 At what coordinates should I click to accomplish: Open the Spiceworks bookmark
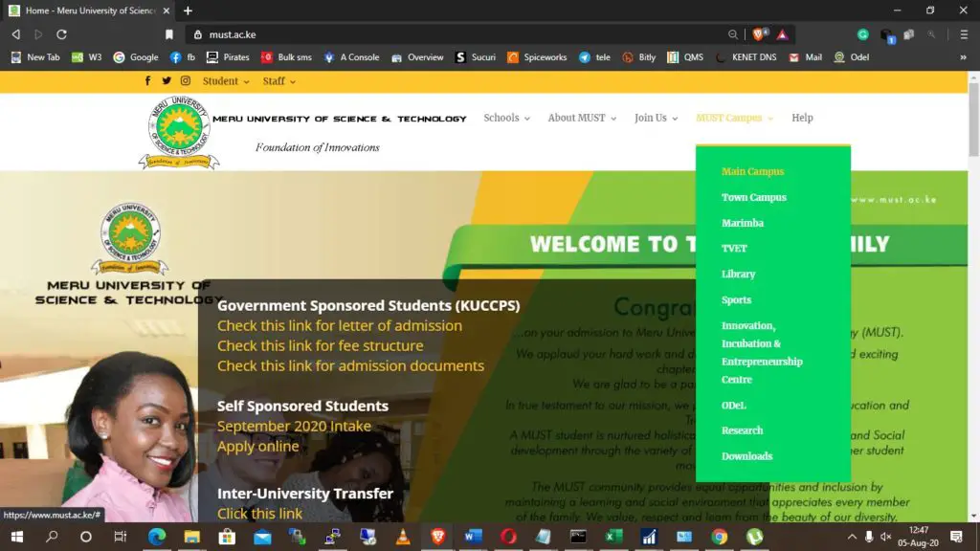537,56
